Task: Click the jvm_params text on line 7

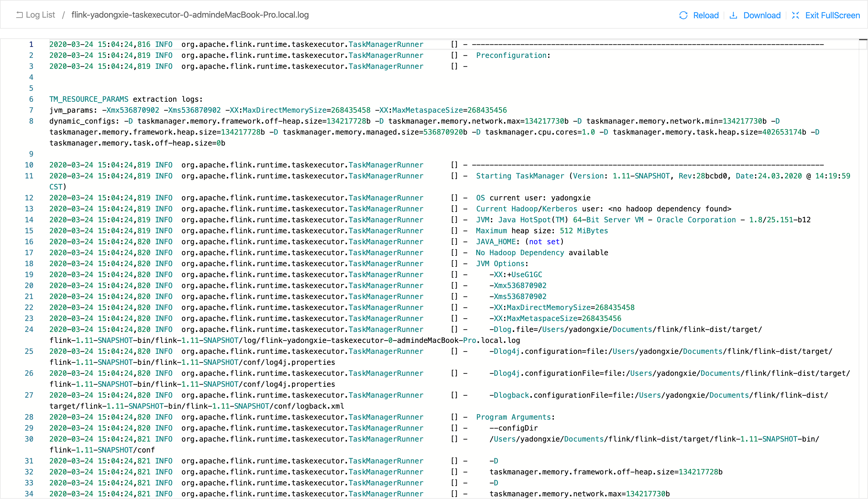Action: [x=73, y=110]
